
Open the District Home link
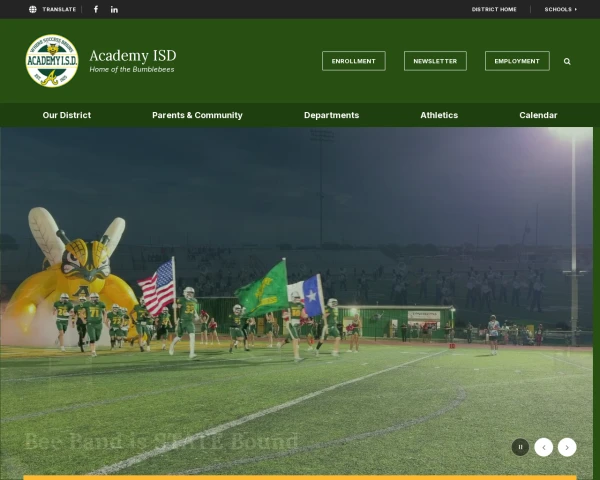point(494,9)
